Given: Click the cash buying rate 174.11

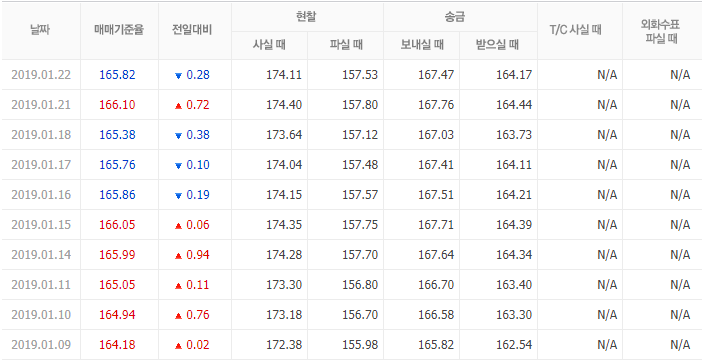Looking at the screenshot, I should (284, 75).
